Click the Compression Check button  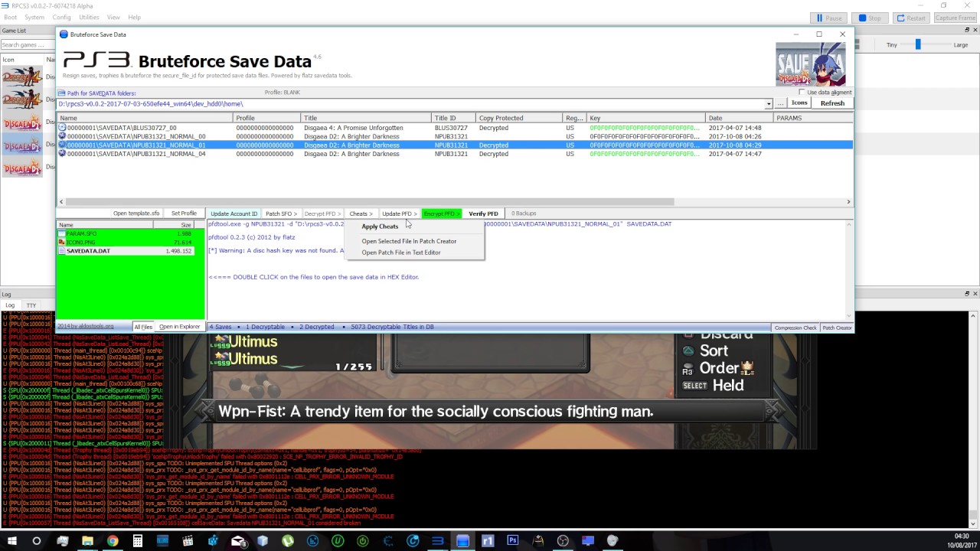795,328
